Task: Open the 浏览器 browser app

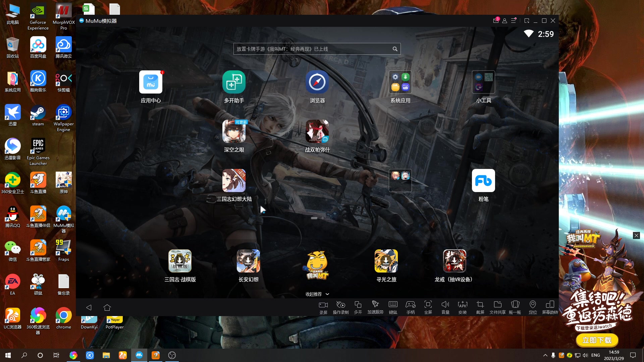Action: (x=317, y=82)
